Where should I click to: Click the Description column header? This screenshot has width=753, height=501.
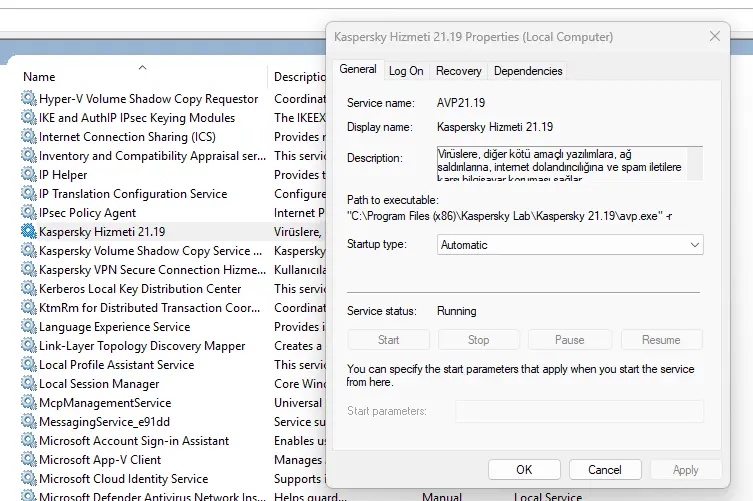click(x=300, y=77)
